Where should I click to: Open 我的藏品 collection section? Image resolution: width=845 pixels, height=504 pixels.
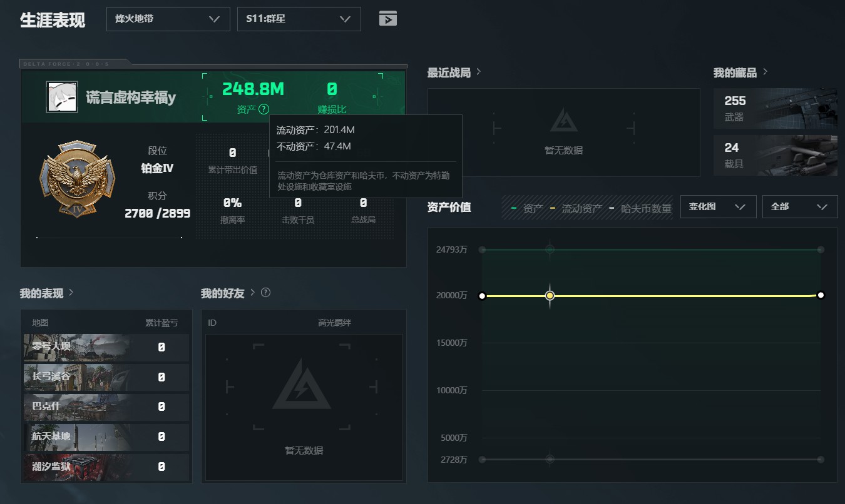pyautogui.click(x=740, y=73)
